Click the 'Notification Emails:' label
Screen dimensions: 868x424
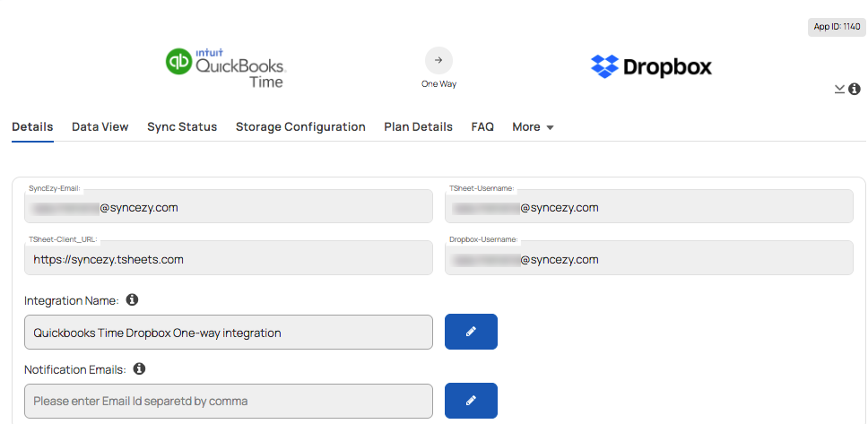click(x=75, y=369)
